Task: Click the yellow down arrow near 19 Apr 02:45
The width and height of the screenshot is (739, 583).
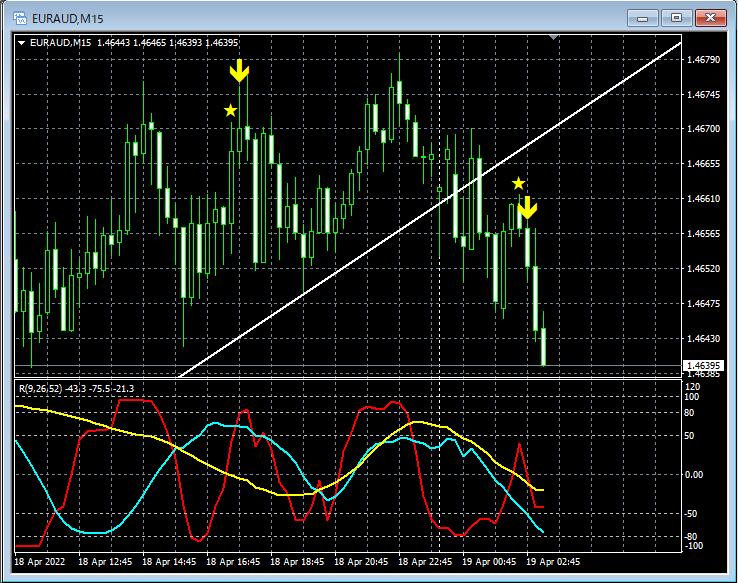Action: 527,208
